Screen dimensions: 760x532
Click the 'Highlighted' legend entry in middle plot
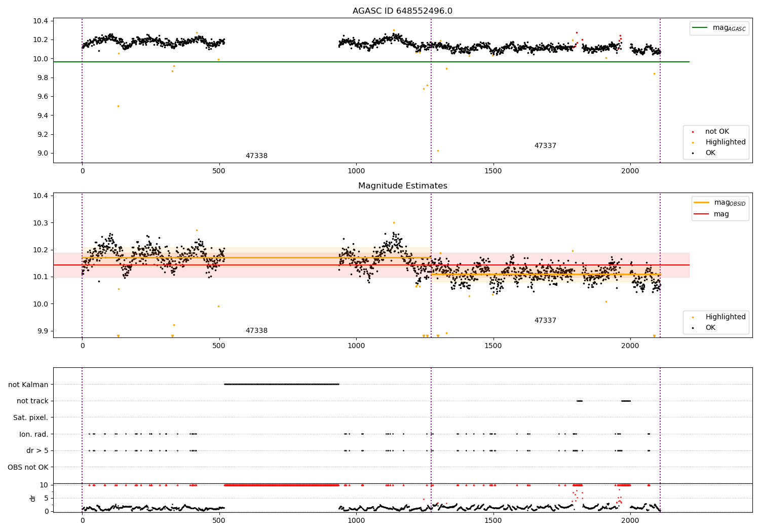coord(718,317)
